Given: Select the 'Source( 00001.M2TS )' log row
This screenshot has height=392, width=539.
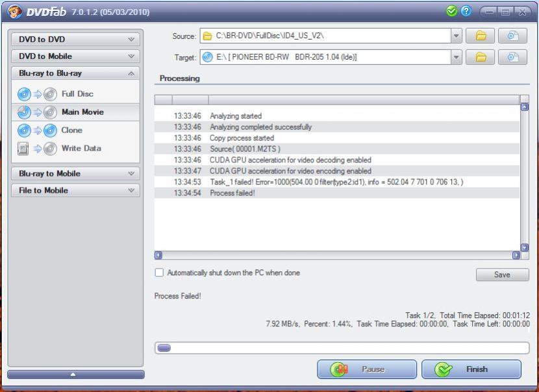Looking at the screenshot, I should (337, 149).
